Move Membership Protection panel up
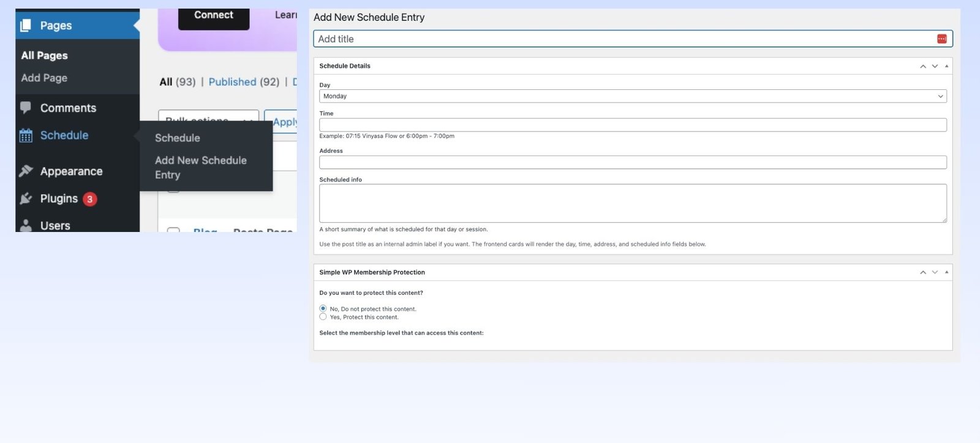 pyautogui.click(x=923, y=272)
